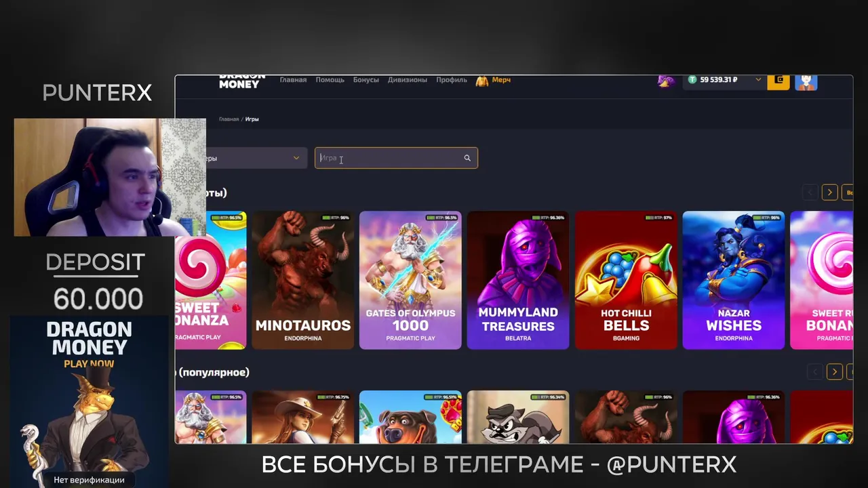Viewport: 868px width, 488px height.
Task: Click RTP badge on Gates of Olympus 1000
Action: [x=441, y=218]
